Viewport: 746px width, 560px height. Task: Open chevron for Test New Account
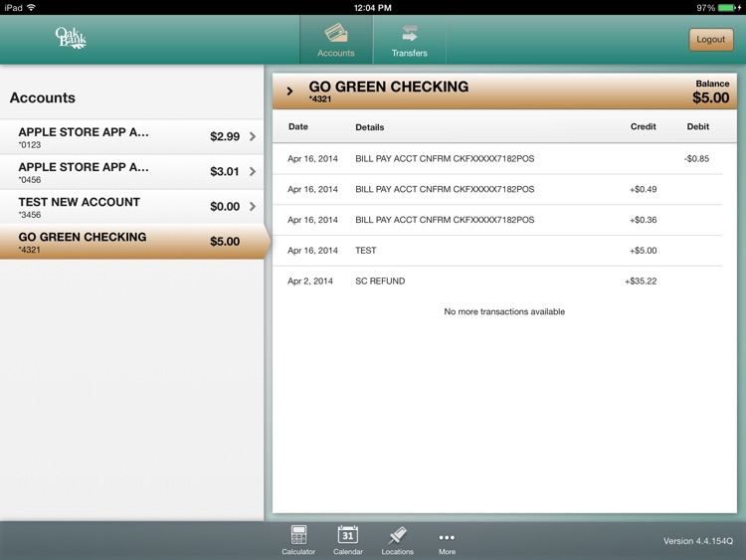(253, 206)
